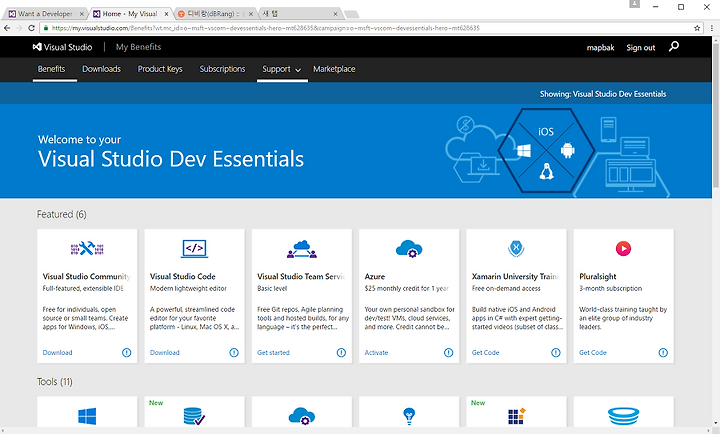This screenshot has height=434, width=720.
Task: Click the mapbak username in header
Action: click(x=600, y=48)
